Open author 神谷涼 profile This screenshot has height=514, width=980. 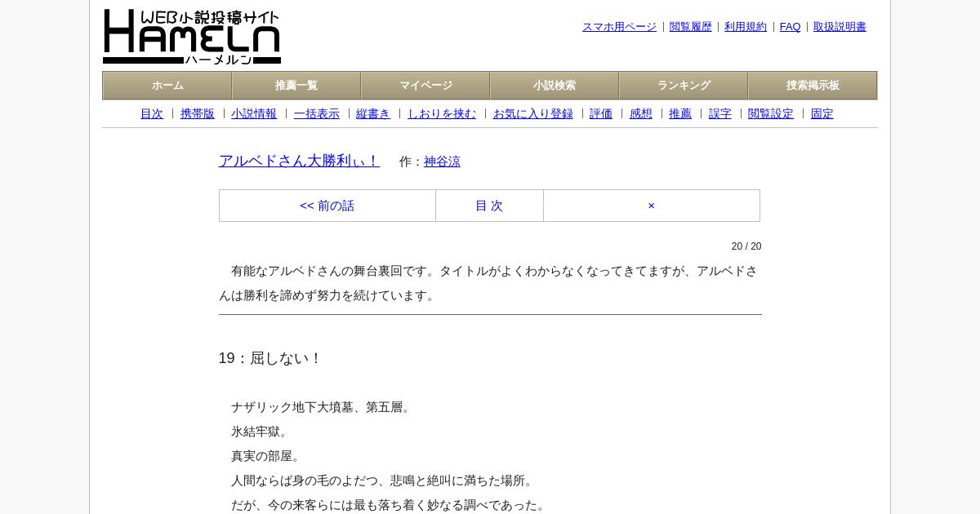point(442,162)
